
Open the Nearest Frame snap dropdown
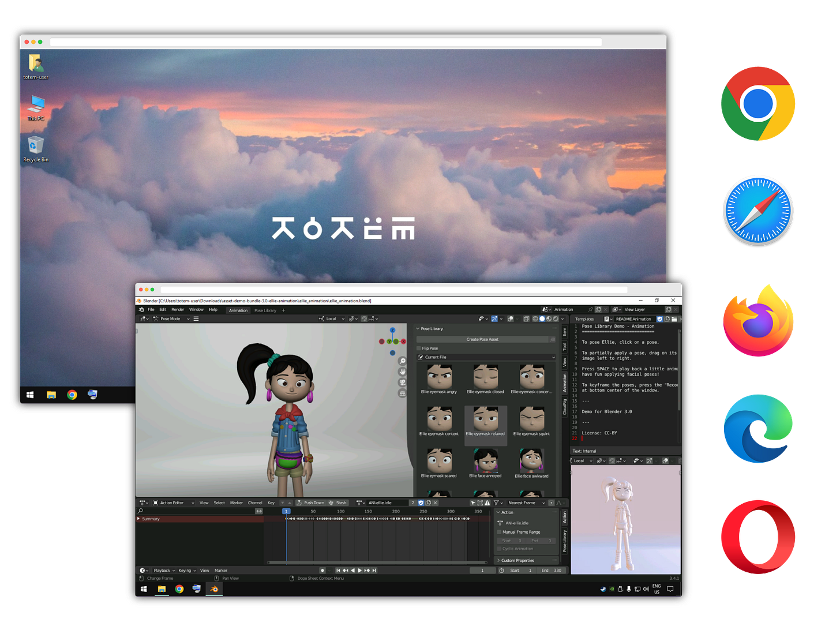tap(525, 502)
